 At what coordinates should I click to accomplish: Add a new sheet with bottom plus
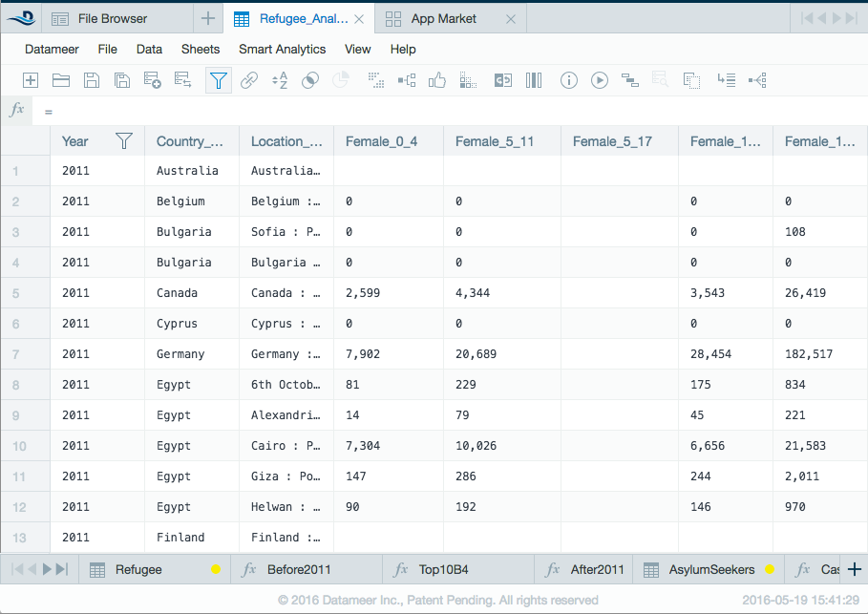click(x=855, y=569)
